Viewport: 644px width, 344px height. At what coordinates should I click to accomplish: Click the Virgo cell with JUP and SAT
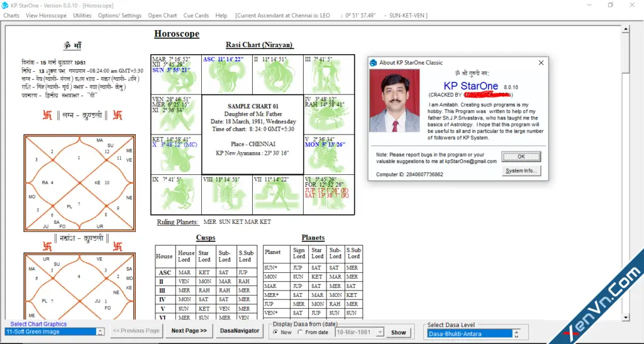click(329, 194)
